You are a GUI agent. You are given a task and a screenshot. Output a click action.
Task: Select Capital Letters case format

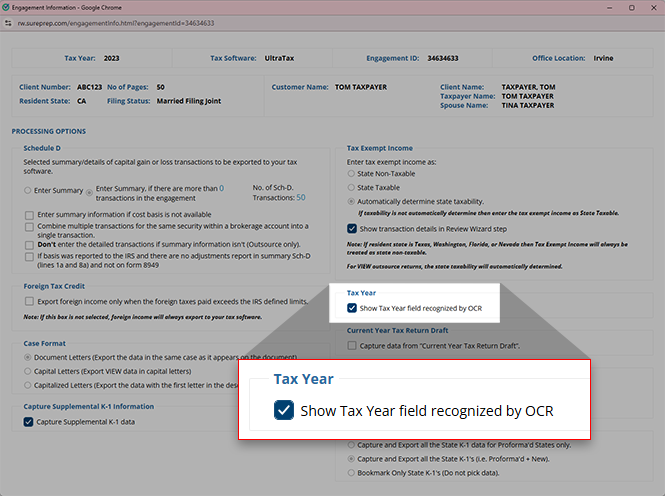28,371
